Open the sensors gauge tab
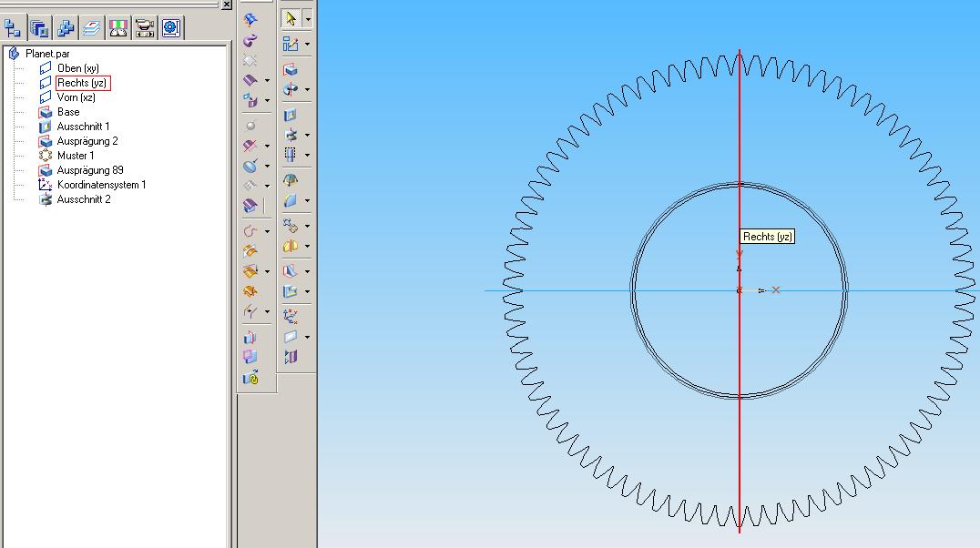This screenshot has height=548, width=980. (x=118, y=27)
